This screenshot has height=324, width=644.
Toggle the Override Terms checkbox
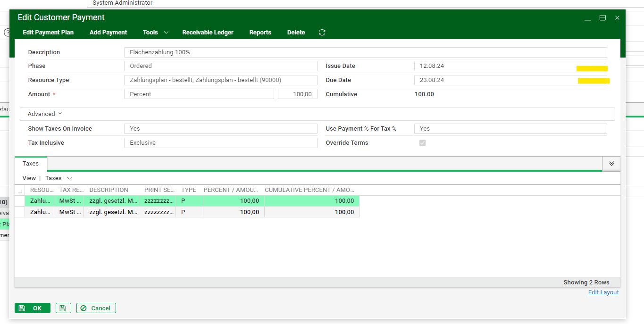click(x=422, y=143)
